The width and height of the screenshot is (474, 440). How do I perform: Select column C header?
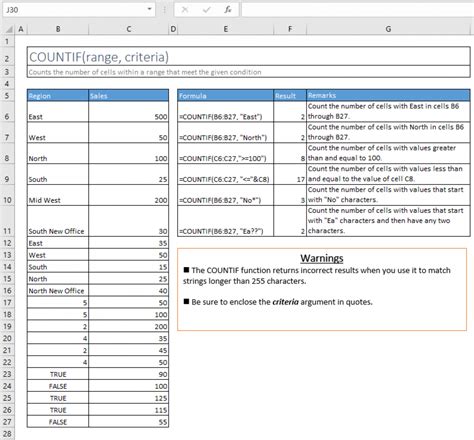[129, 29]
